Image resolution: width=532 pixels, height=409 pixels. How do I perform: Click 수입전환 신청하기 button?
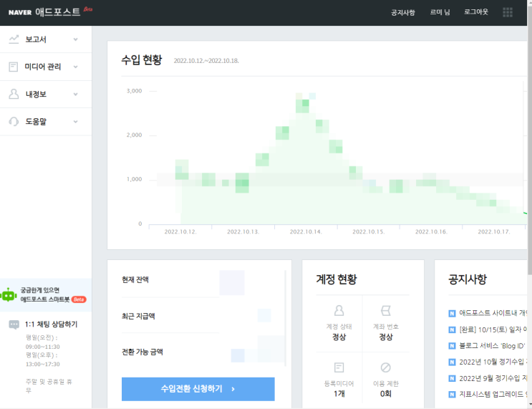[198, 389]
